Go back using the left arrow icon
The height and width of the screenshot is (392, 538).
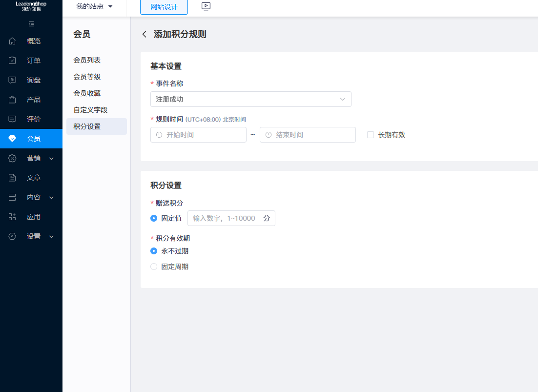(x=144, y=34)
